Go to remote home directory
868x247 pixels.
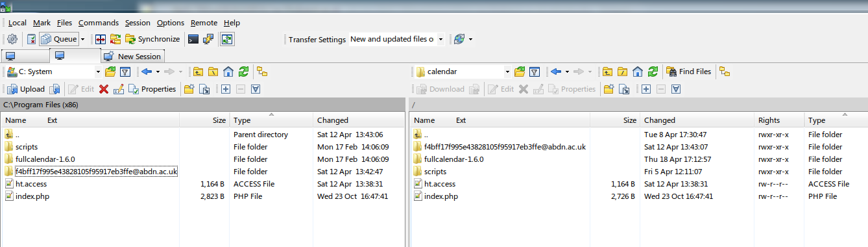(638, 71)
